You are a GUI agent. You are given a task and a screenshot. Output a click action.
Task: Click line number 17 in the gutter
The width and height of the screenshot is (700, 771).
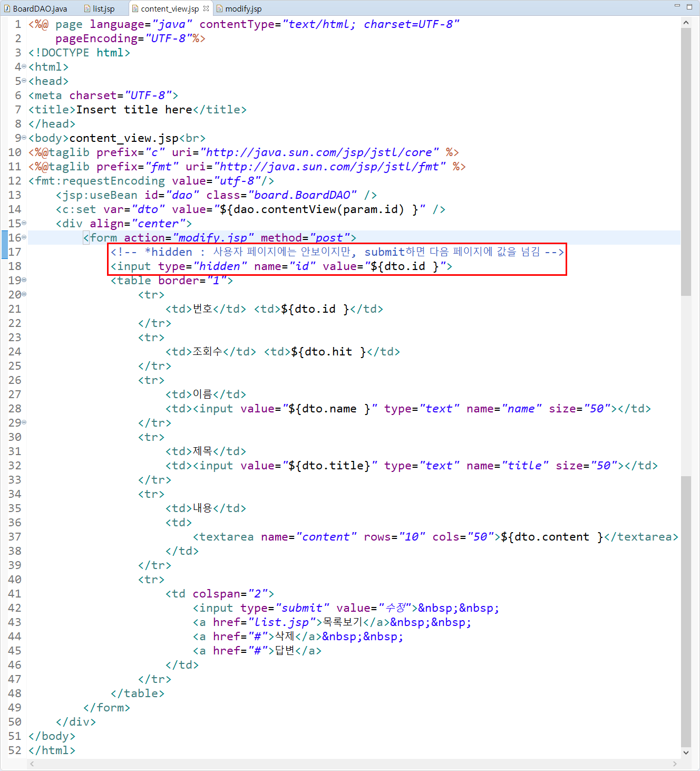15,252
